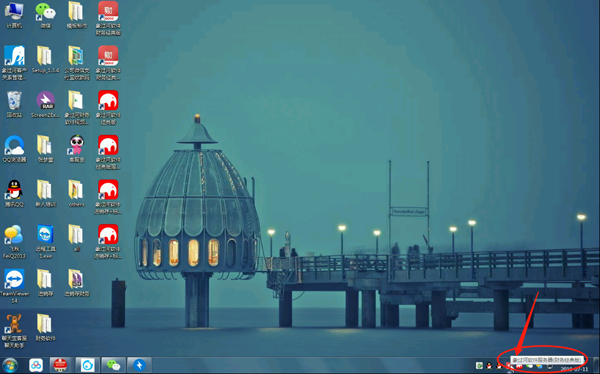Launch the 飞秋 FeiQ2013 shortcut
The width and height of the screenshot is (600, 374).
(14, 242)
